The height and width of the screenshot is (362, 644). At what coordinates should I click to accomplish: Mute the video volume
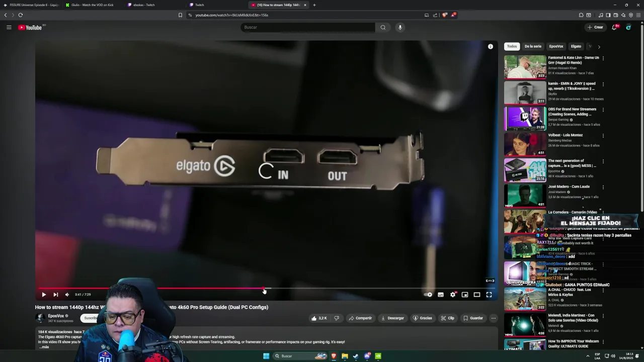pyautogui.click(x=67, y=295)
